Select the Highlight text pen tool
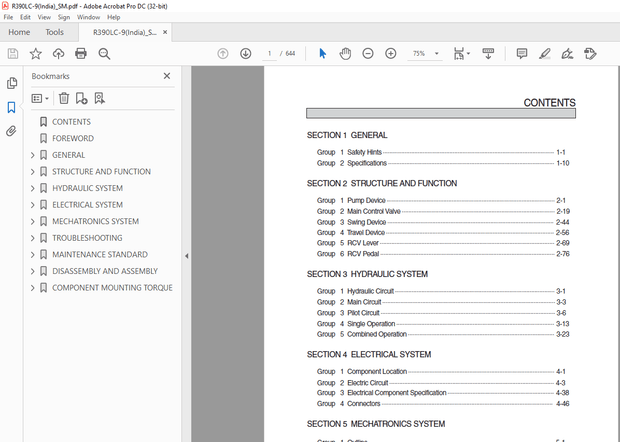This screenshot has width=620, height=442. [x=545, y=53]
